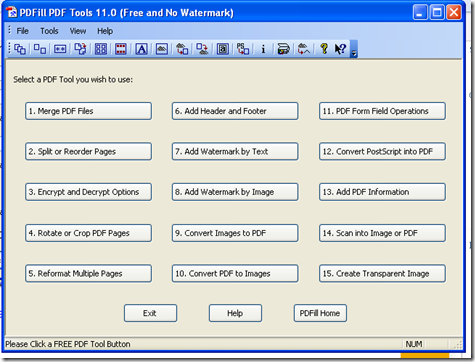The image size is (475, 362).
Task: Expand the toolbar options dropdown arrow
Action: (354, 49)
